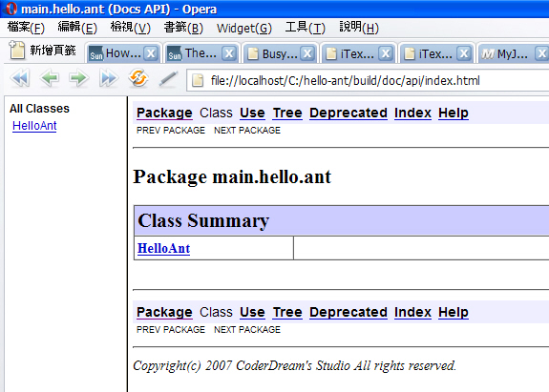
Task: Open the 工具(T) menu
Action: 305,28
